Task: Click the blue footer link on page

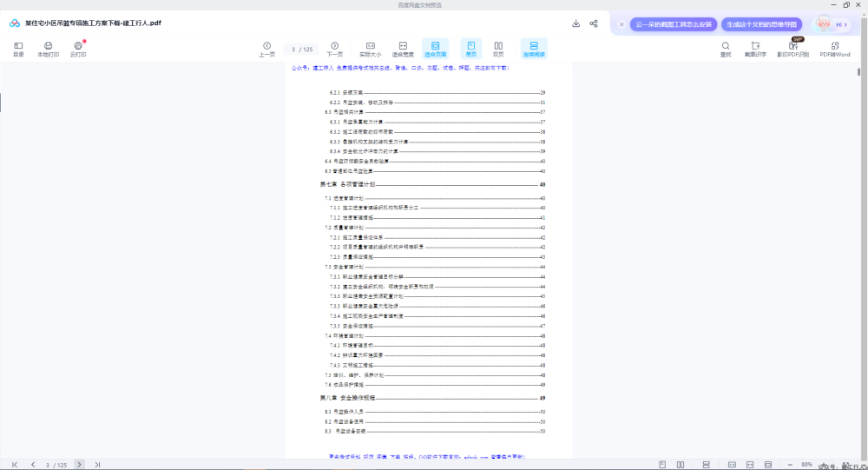Action: [x=427, y=457]
